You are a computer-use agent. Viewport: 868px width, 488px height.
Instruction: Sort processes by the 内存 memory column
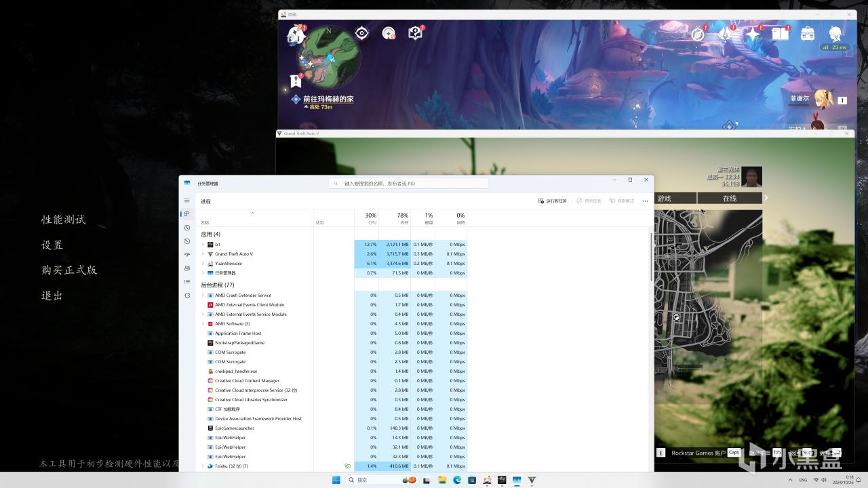pos(395,218)
